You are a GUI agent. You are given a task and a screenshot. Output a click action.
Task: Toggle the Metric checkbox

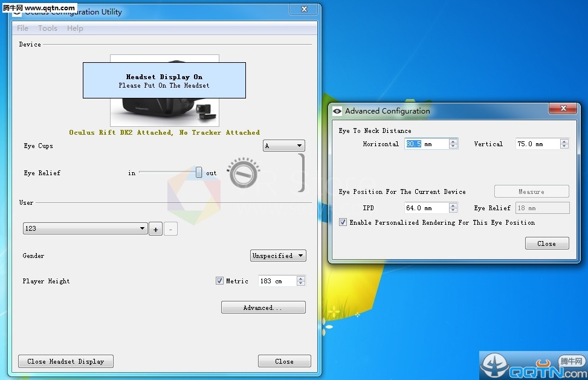click(219, 281)
